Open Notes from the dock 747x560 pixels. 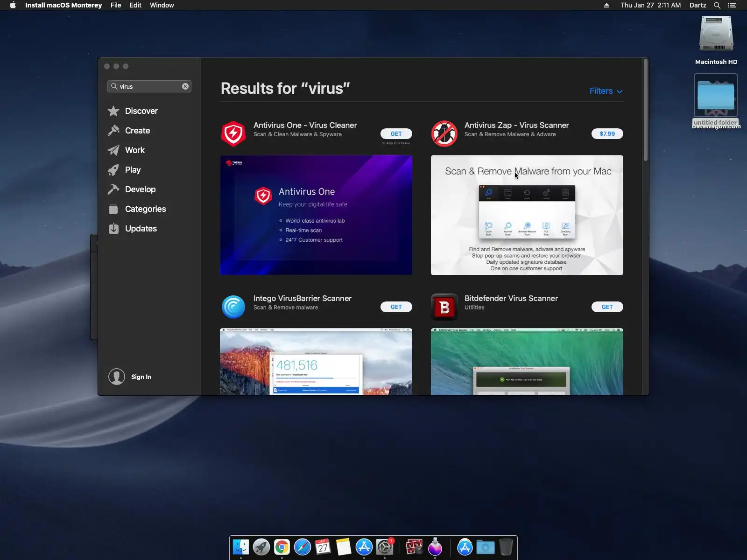(344, 547)
